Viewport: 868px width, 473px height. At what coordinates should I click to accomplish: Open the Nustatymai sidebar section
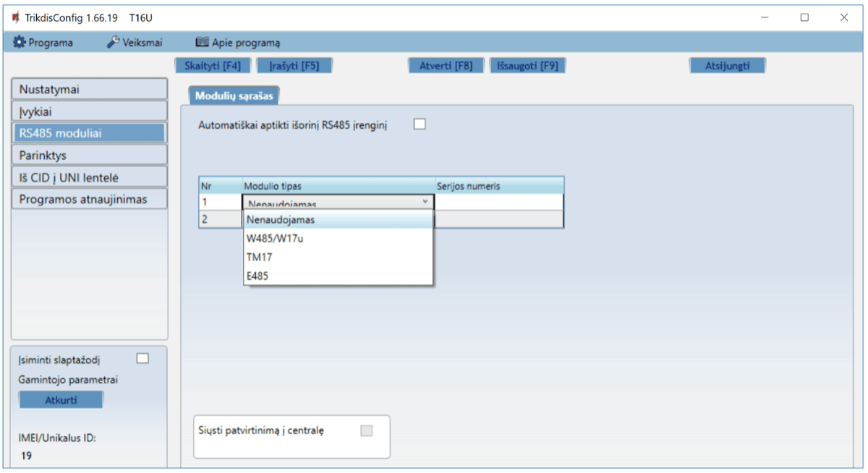90,90
